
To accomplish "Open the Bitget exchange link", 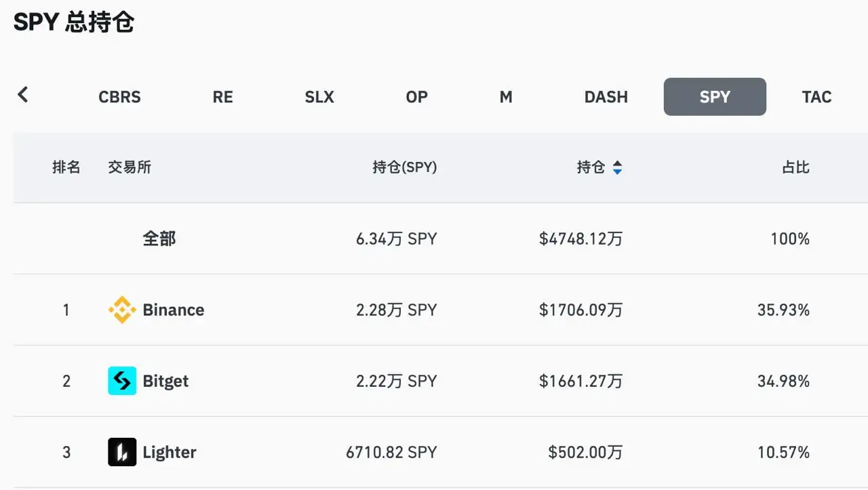I will click(x=165, y=381).
